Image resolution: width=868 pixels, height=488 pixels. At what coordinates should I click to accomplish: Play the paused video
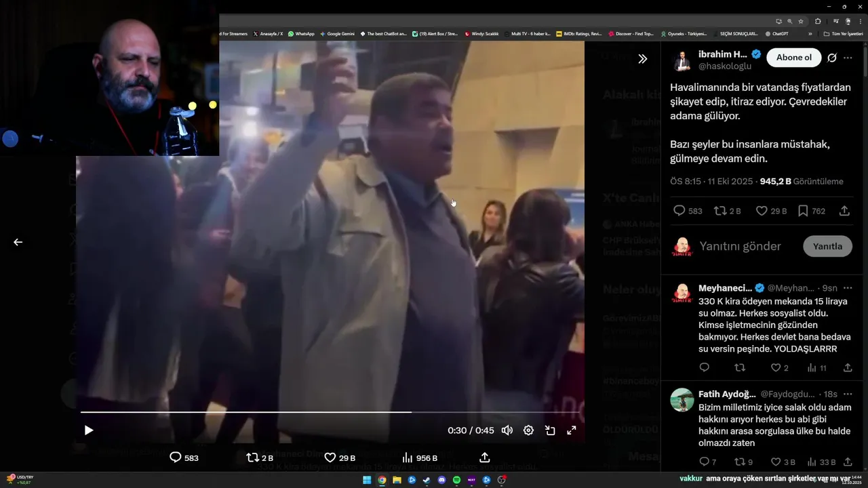[88, 430]
